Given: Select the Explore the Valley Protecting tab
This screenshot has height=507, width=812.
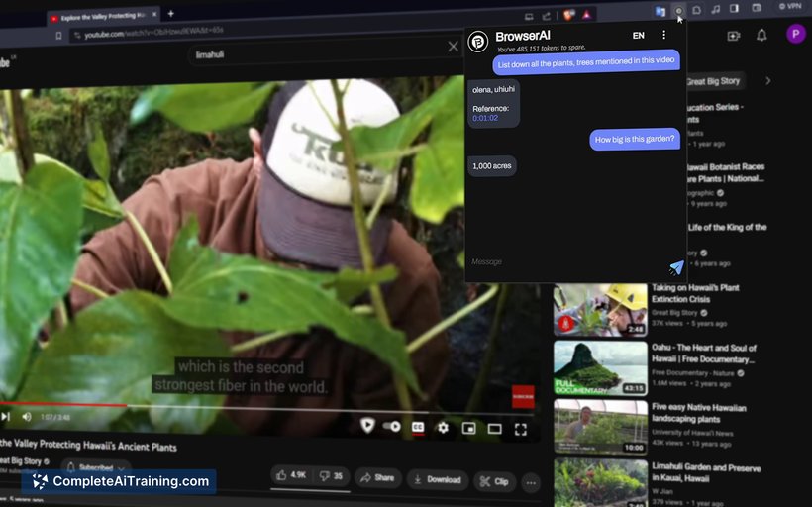Looking at the screenshot, I should (x=103, y=17).
